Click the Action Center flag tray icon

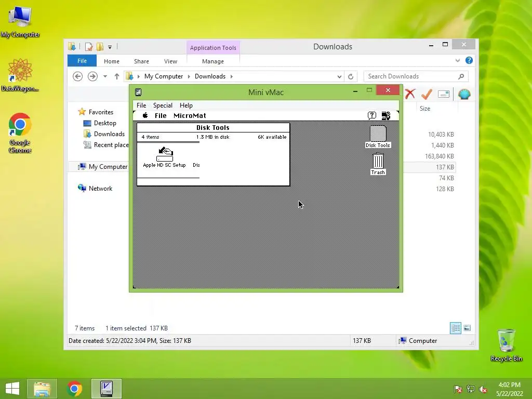(x=458, y=389)
